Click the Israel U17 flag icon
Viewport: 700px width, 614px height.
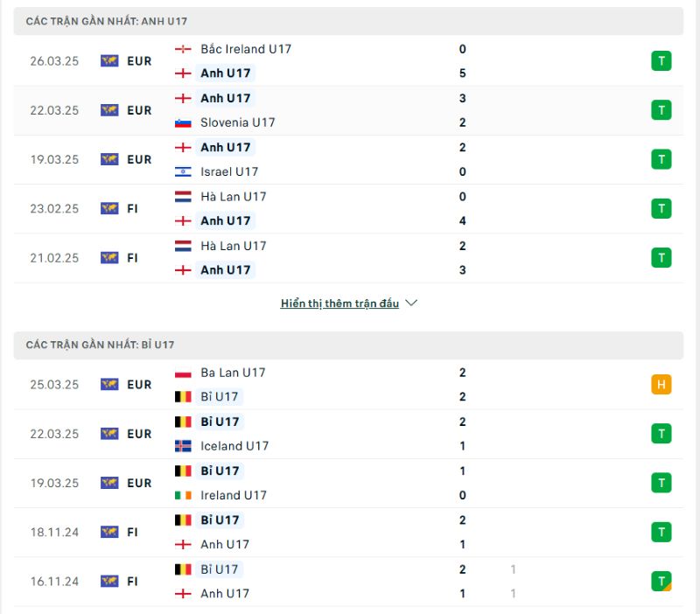pyautogui.click(x=183, y=171)
